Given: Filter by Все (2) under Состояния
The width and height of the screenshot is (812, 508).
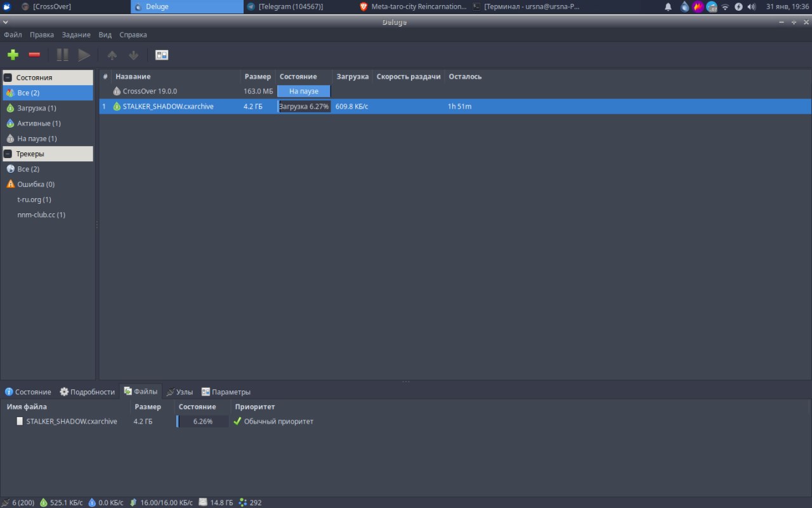Looking at the screenshot, I should point(48,93).
